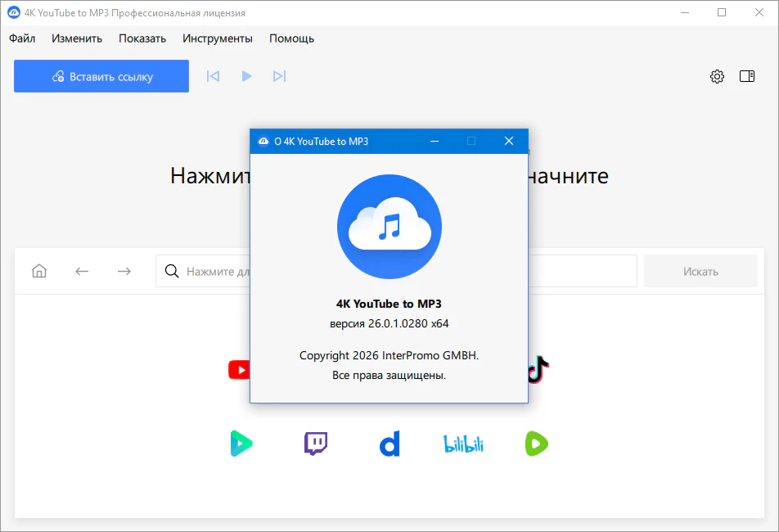
Task: Click the Dailymotion service icon
Action: (x=389, y=443)
